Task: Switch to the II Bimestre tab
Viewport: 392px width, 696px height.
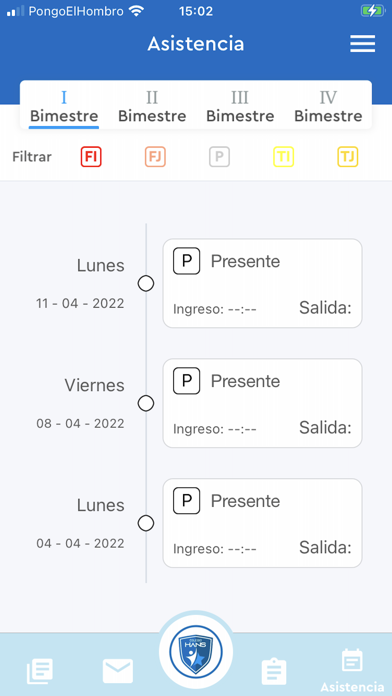Action: coord(152,107)
